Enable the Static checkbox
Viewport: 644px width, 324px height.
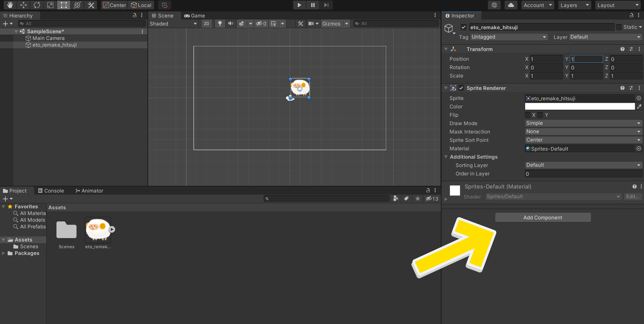(619, 27)
